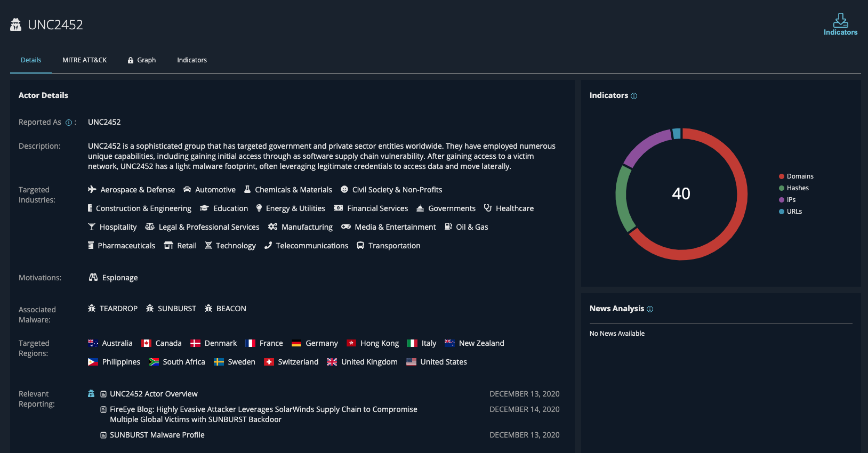Click the New Zealand region label

click(481, 343)
